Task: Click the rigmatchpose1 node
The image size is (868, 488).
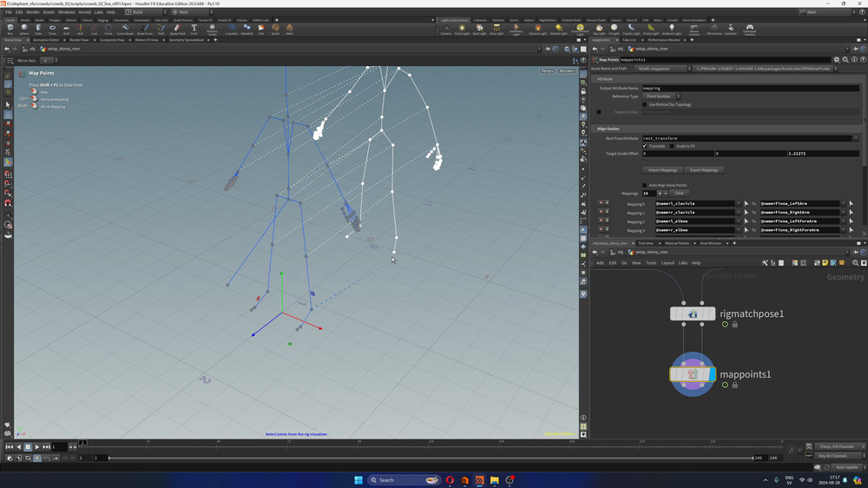Action: (x=693, y=313)
